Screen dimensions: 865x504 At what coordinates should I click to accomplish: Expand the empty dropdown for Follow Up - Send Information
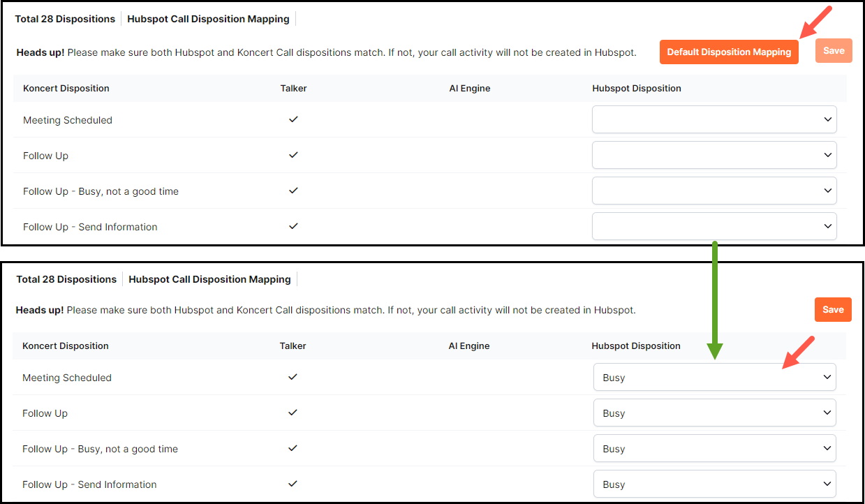(x=714, y=226)
